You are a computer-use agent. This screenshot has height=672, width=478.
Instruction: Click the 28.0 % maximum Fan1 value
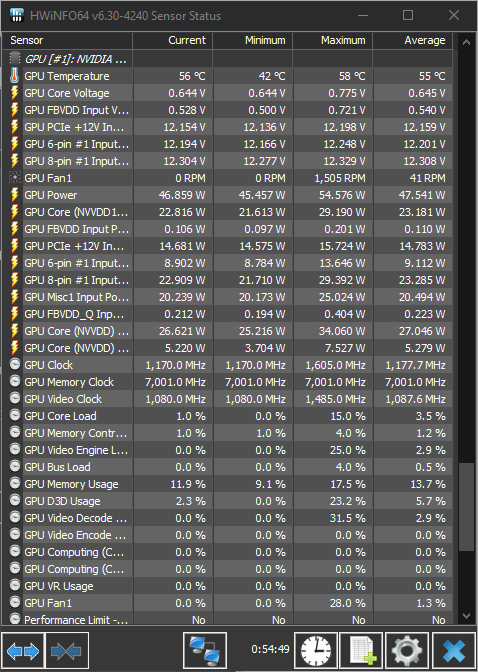pyautogui.click(x=348, y=603)
